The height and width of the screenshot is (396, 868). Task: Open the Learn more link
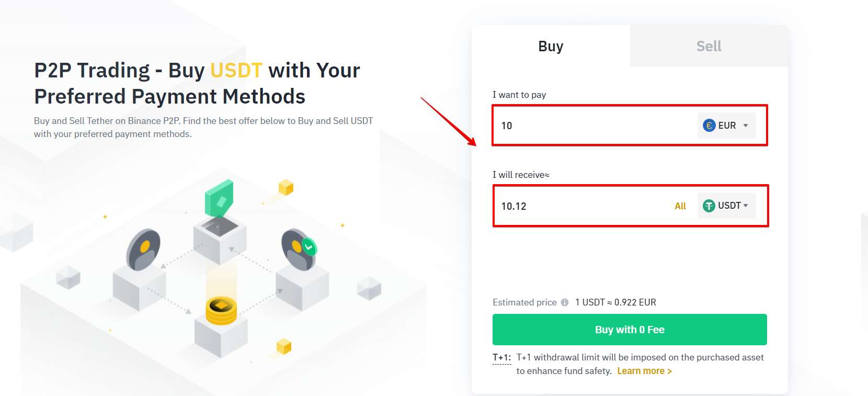coord(644,371)
